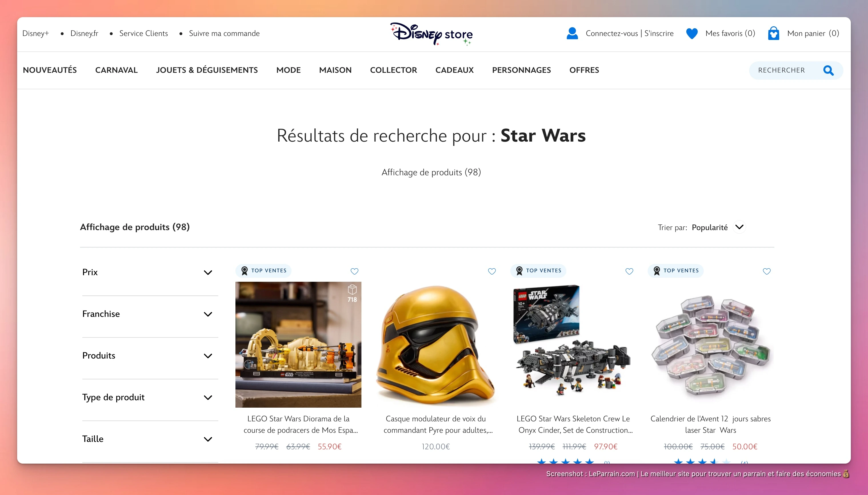Image resolution: width=868 pixels, height=495 pixels.
Task: Toggle the wishlist heart on the LEGO diorama
Action: click(x=354, y=271)
